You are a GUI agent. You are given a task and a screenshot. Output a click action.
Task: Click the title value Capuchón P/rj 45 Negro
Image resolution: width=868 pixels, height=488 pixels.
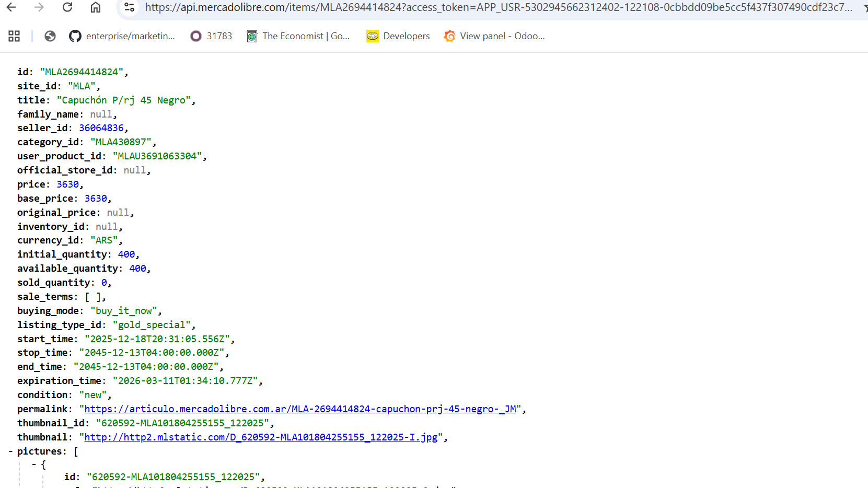[x=123, y=100]
